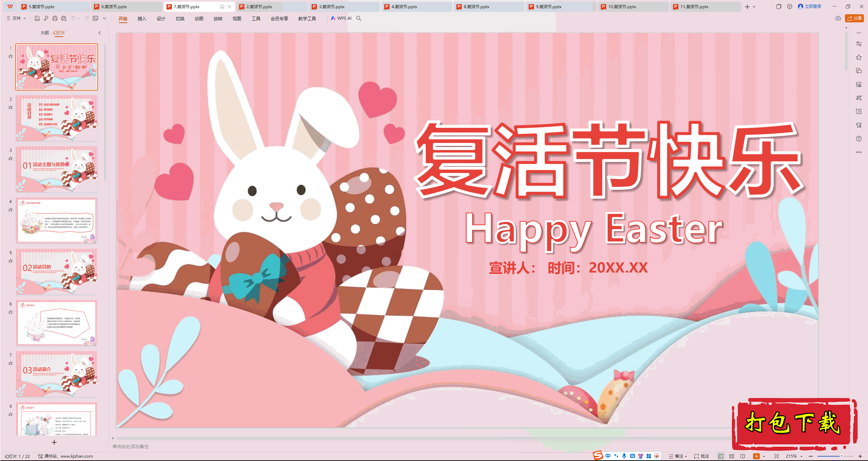Click the star icon beside slide 2
868x461 pixels.
coord(11,107)
